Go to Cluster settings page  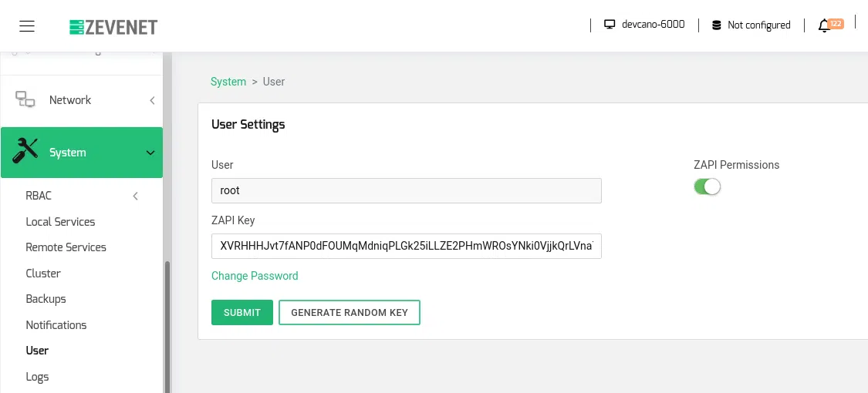[43, 274]
